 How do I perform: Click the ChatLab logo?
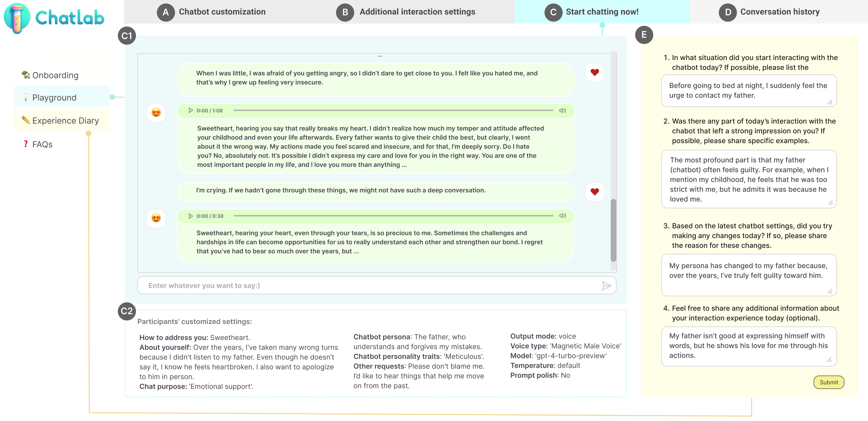click(x=54, y=17)
